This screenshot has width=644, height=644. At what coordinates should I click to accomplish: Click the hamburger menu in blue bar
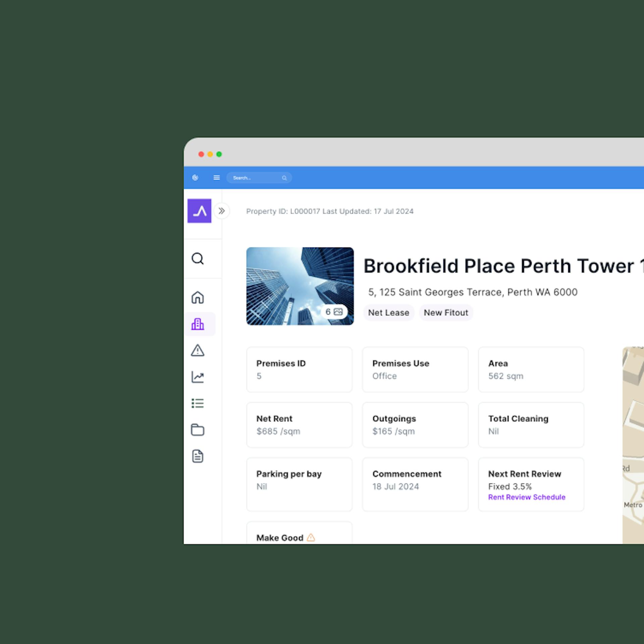point(217,177)
